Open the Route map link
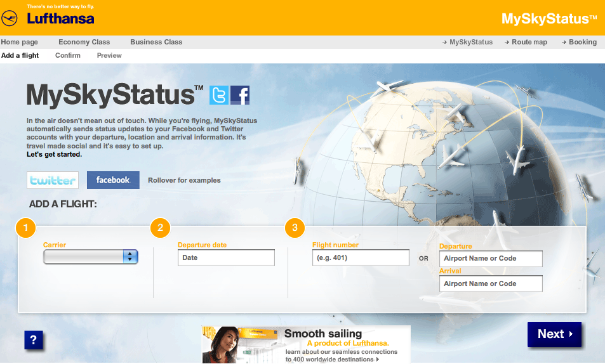 pos(526,42)
